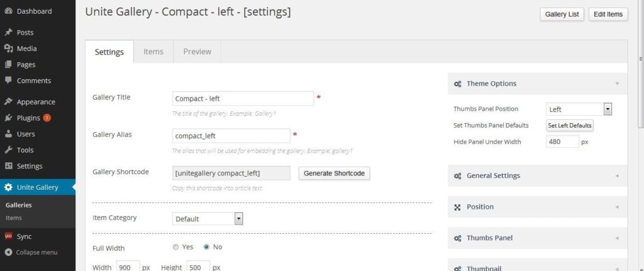Click the Plugins plug icon
644x271 pixels.
pyautogui.click(x=8, y=118)
